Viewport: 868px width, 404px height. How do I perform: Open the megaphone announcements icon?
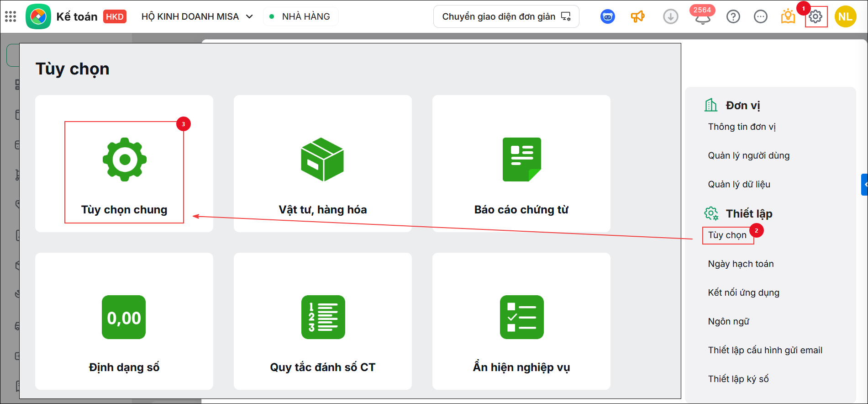coord(637,17)
